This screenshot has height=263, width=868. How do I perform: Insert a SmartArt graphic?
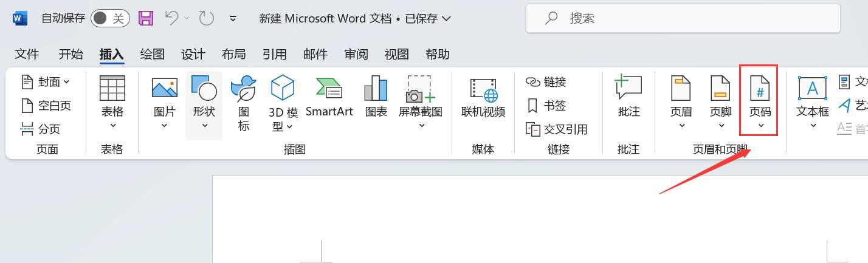329,97
